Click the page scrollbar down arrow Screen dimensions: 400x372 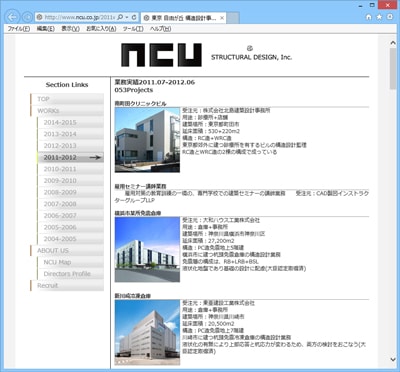pyautogui.click(x=393, y=359)
